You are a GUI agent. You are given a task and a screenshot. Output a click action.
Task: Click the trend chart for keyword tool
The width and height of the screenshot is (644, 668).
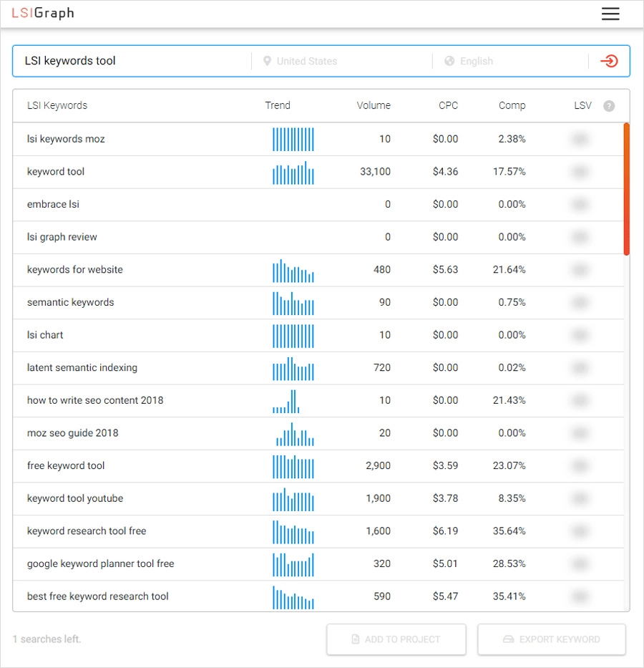click(293, 173)
